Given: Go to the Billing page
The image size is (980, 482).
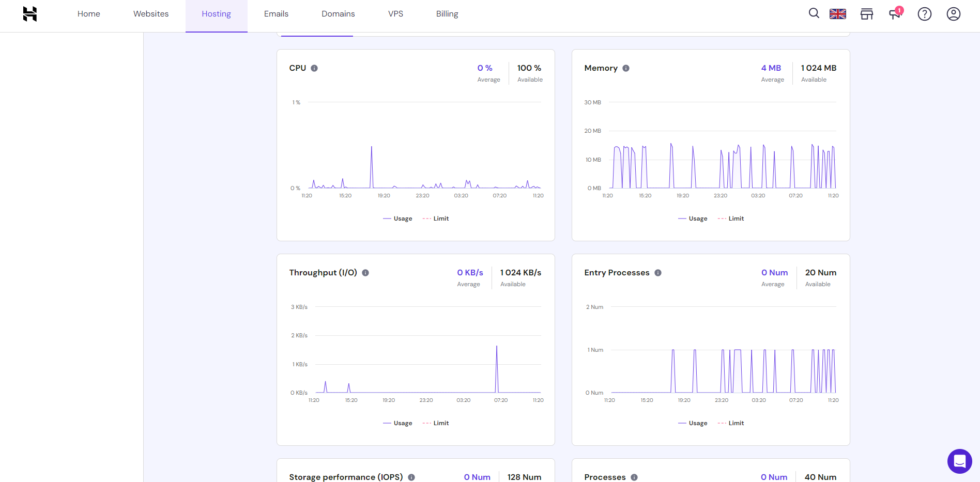Looking at the screenshot, I should click(x=447, y=14).
